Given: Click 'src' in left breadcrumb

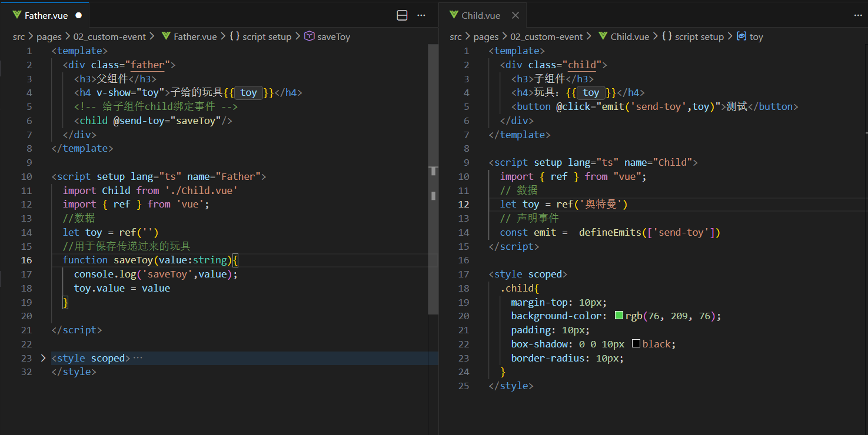Looking at the screenshot, I should point(19,36).
